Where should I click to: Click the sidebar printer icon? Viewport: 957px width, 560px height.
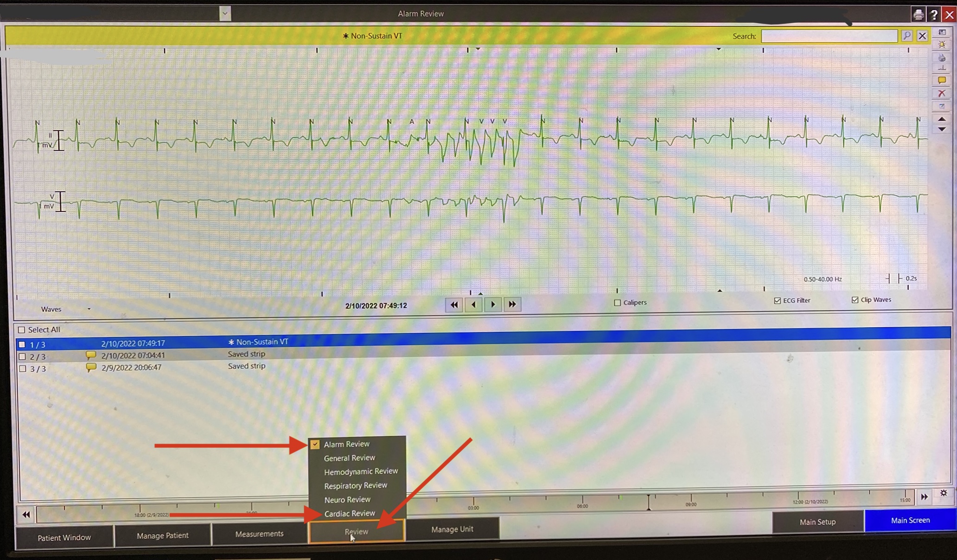[x=942, y=57]
